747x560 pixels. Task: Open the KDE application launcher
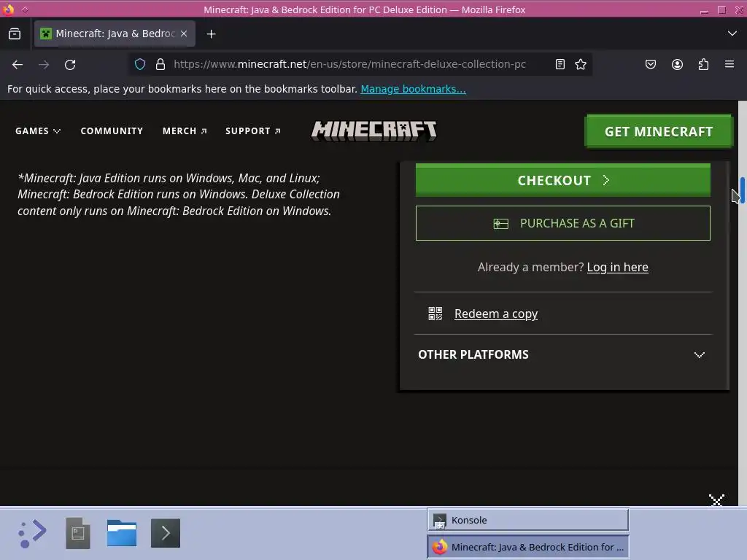[x=32, y=533]
